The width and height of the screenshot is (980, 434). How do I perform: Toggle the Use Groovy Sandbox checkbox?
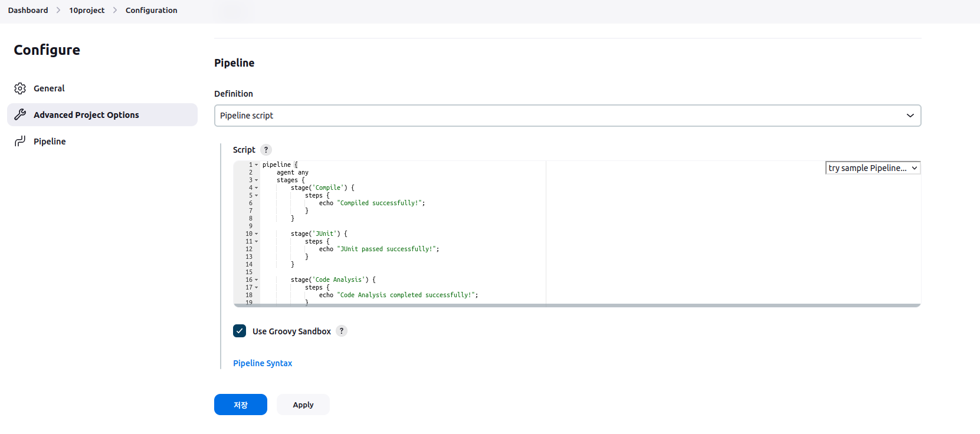click(x=240, y=331)
